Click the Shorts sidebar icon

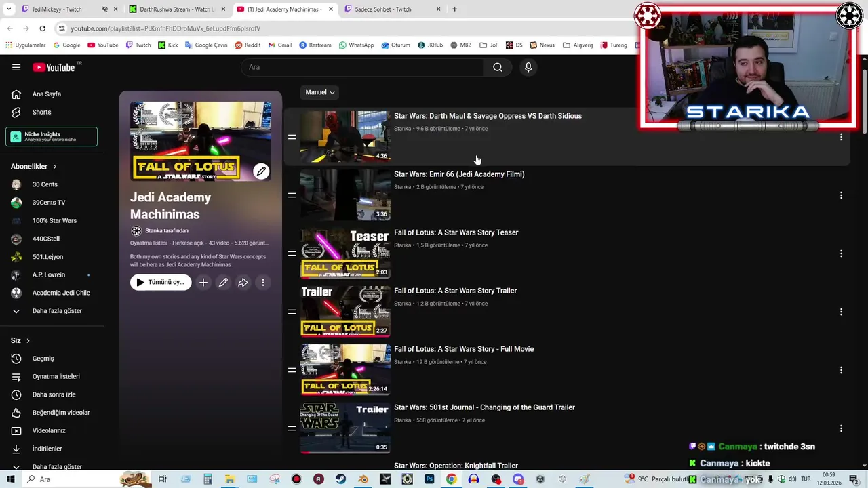click(16, 112)
